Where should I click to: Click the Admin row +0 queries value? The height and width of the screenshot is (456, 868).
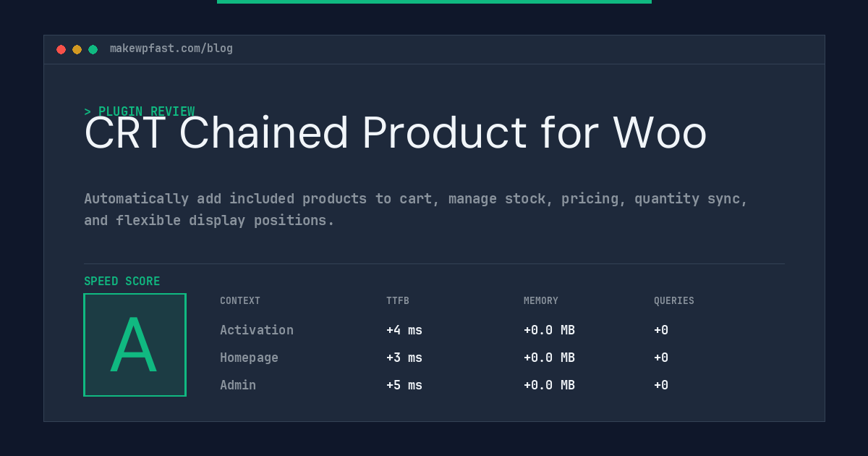click(661, 385)
